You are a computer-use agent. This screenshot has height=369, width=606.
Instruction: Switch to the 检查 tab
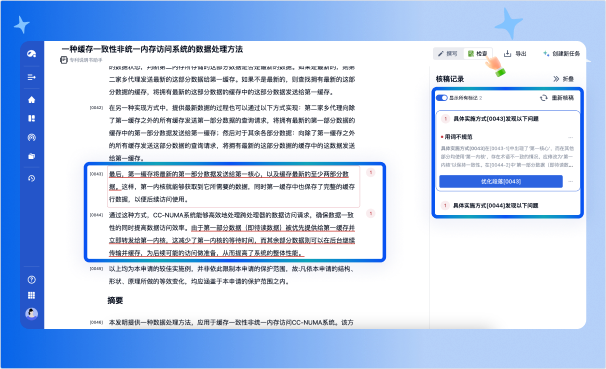[478, 54]
